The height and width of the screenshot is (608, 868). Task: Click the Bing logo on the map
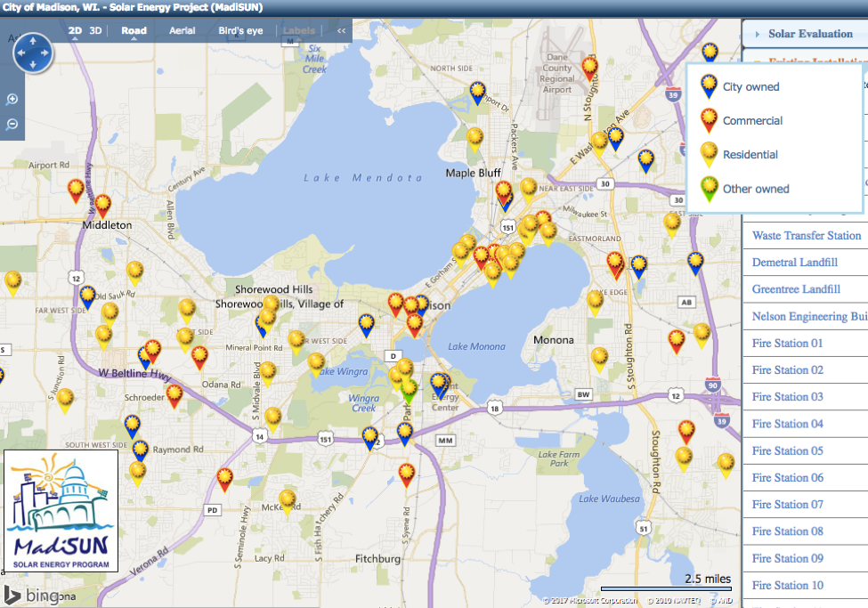32,595
